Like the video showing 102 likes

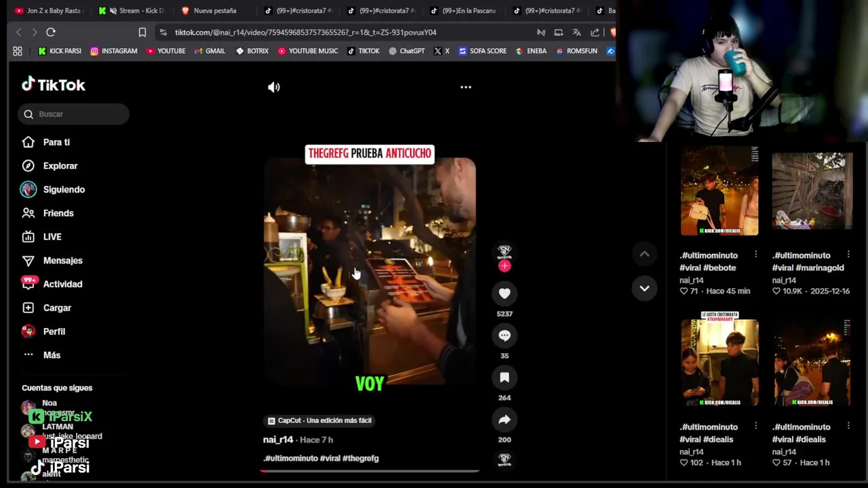pos(684,463)
